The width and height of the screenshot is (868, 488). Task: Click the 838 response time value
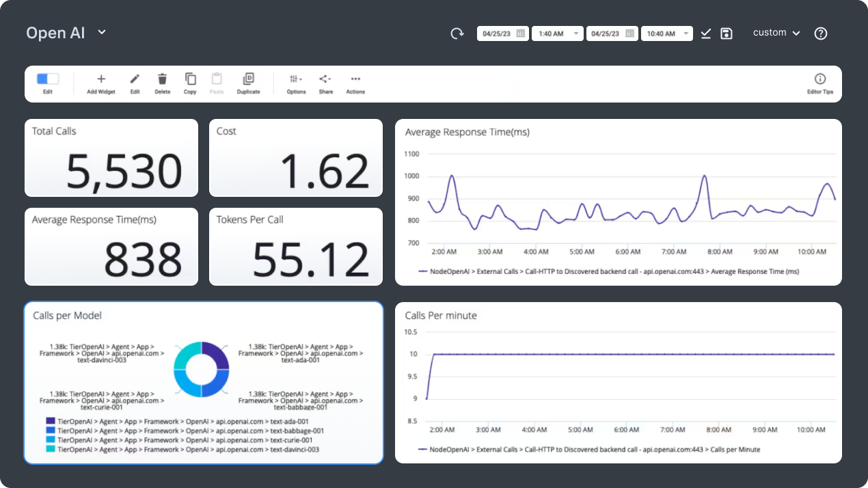(143, 259)
